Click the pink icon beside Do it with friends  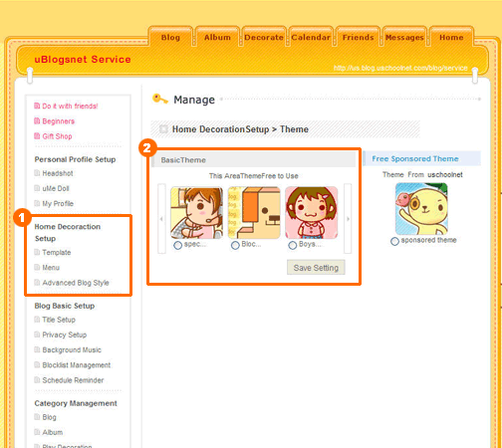tap(37, 106)
